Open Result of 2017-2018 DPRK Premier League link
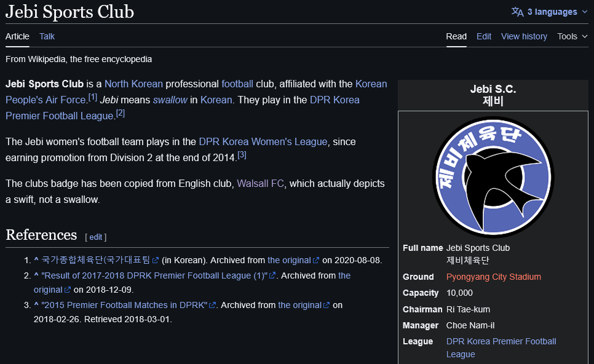The height and width of the screenshot is (364, 594). (154, 275)
